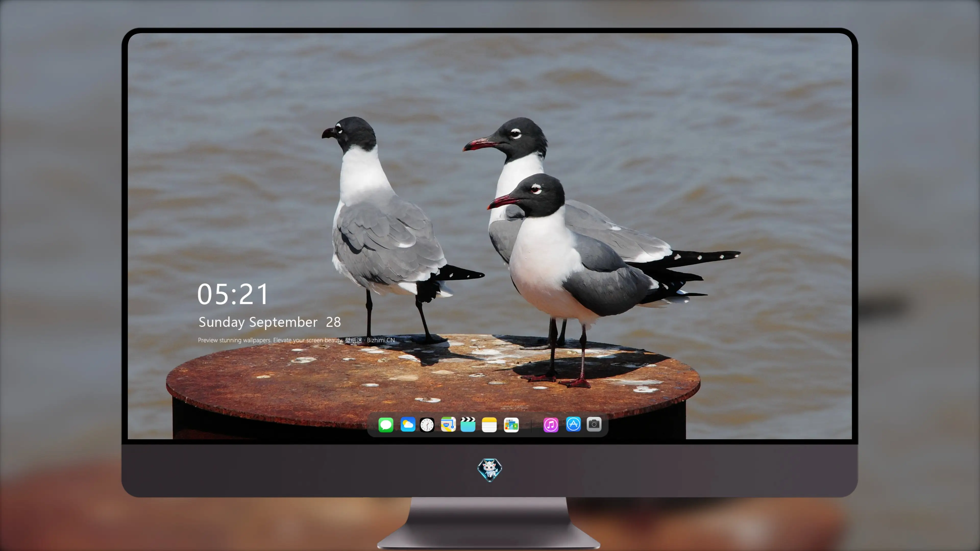Open the gray Camera app icon
This screenshot has height=551, width=980.
point(594,424)
